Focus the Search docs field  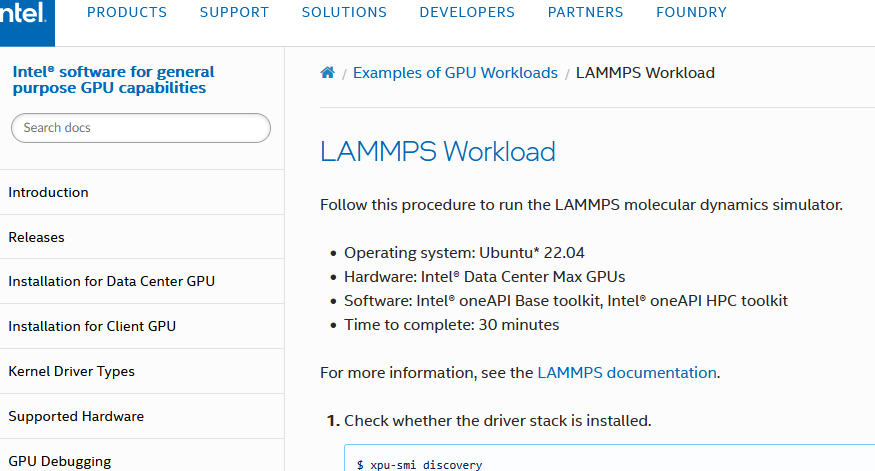tap(141, 128)
